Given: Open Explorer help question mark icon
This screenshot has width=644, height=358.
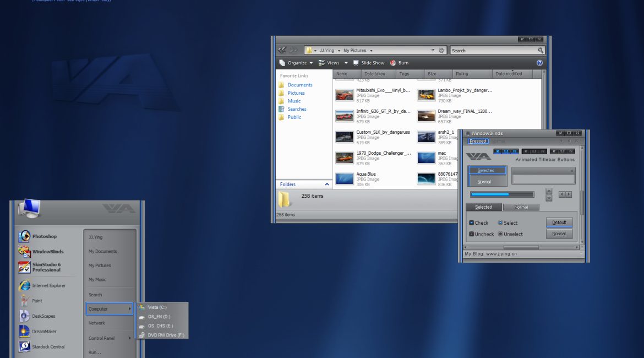Looking at the screenshot, I should tap(539, 63).
